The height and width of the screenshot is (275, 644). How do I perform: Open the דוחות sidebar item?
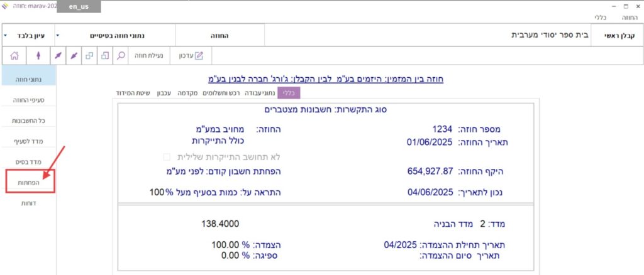[x=28, y=203]
